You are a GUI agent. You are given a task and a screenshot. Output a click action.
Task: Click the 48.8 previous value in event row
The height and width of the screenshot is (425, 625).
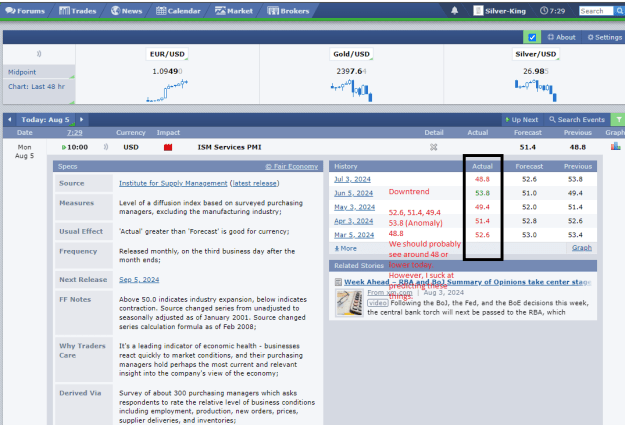point(578,147)
